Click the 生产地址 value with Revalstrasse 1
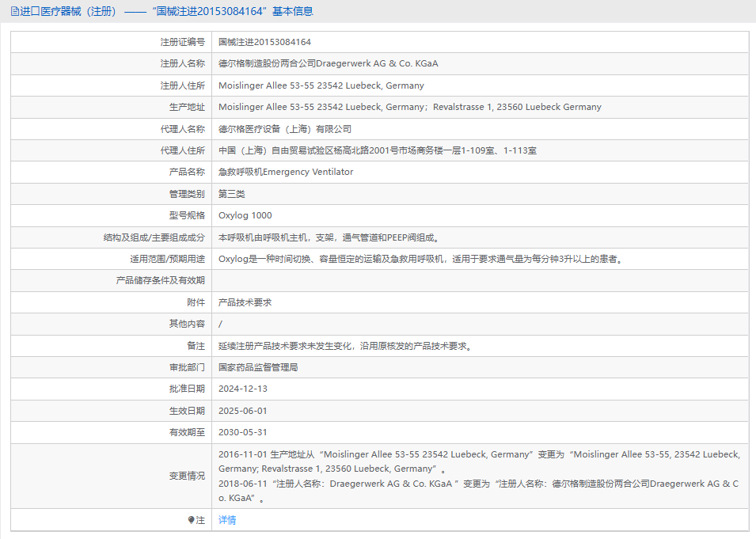Viewport: 756px width, 539px height. [x=409, y=107]
